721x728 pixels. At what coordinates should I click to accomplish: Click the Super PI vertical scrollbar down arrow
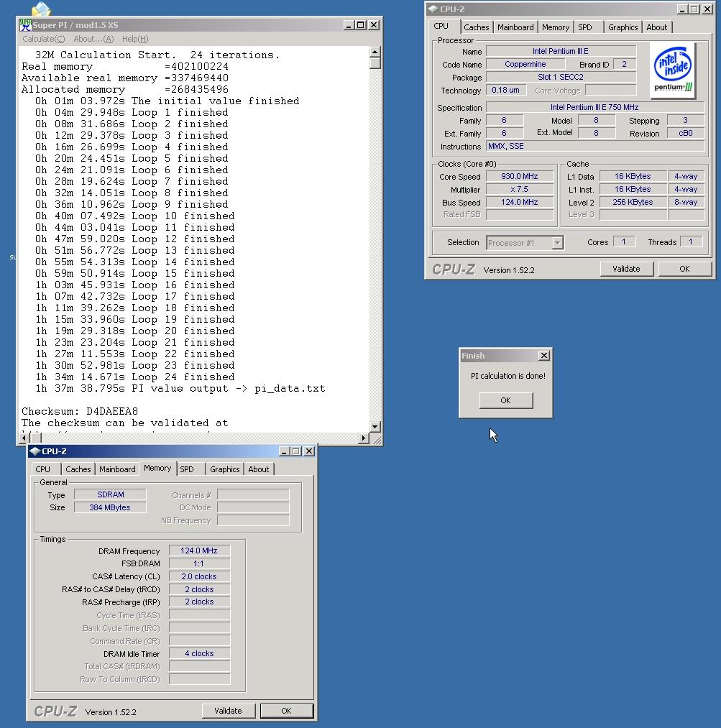(x=375, y=426)
